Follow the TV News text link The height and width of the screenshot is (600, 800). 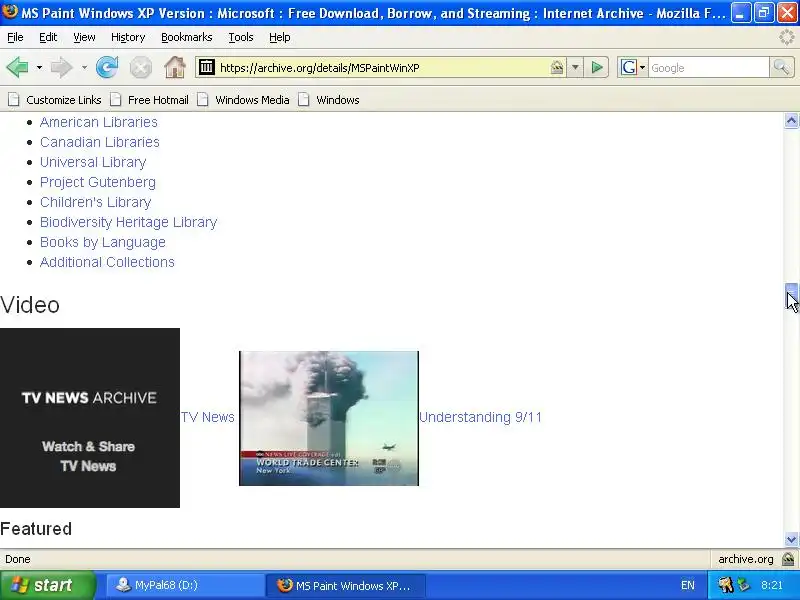click(208, 417)
